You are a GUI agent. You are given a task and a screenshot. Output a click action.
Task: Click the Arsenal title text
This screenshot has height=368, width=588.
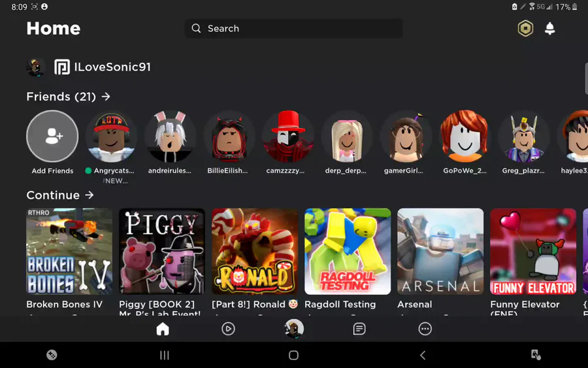(415, 304)
